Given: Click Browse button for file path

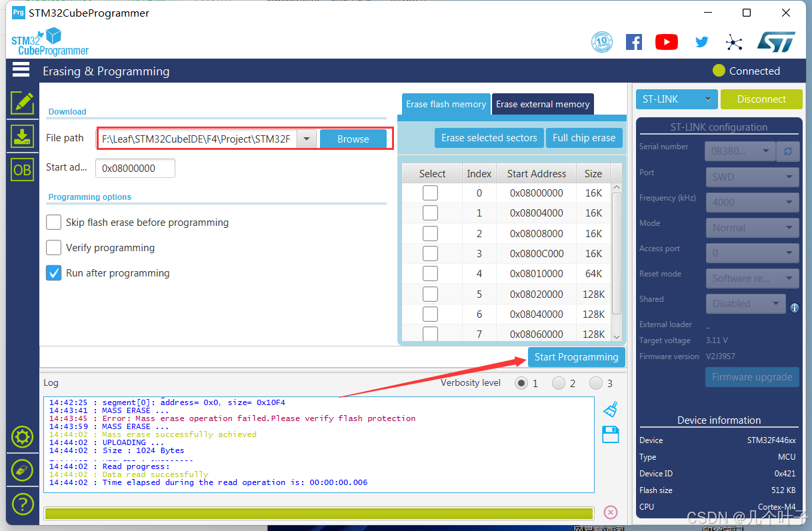Looking at the screenshot, I should click(x=353, y=139).
